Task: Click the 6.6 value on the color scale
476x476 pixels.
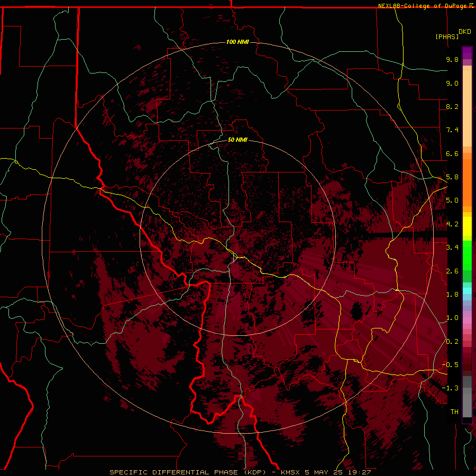Action: [x=452, y=153]
